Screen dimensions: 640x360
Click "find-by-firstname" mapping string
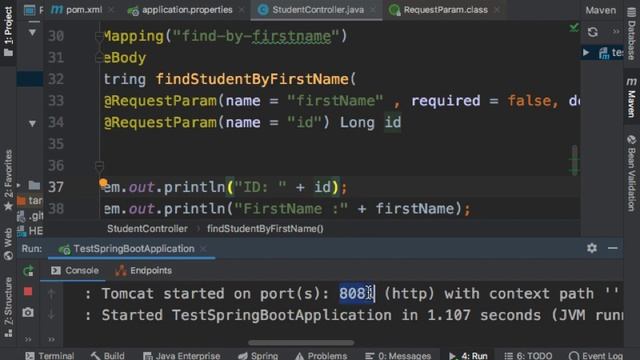tap(256, 36)
